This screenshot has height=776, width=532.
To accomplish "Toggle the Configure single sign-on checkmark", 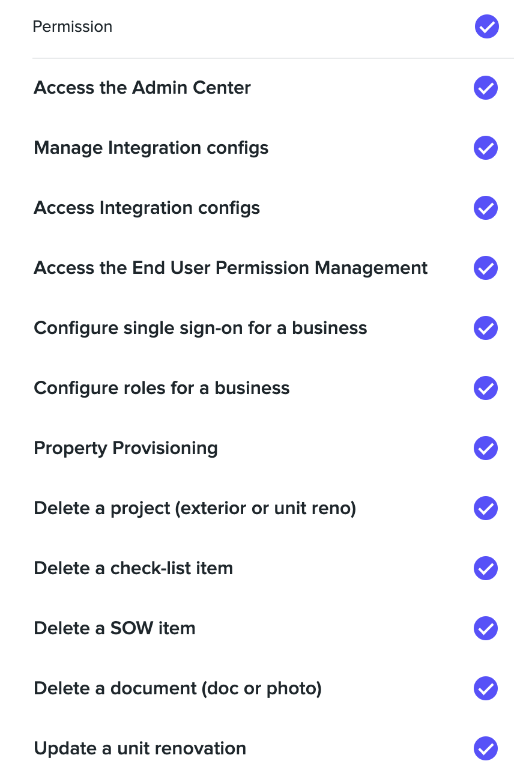I will (x=486, y=328).
